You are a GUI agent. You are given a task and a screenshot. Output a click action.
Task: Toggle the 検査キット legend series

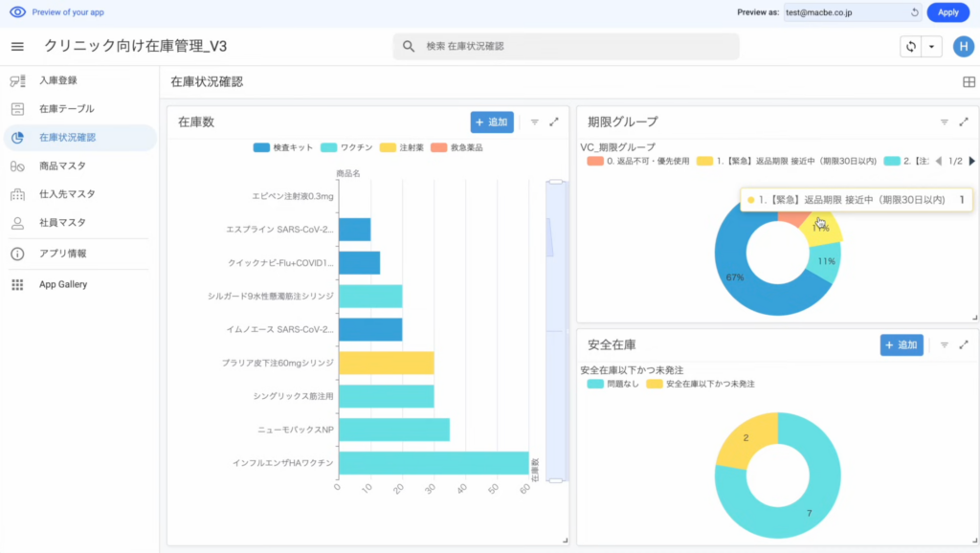coord(283,148)
